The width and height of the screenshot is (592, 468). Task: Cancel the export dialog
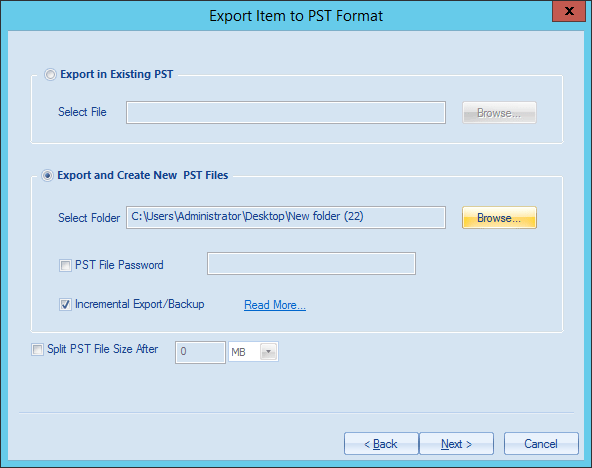pos(541,444)
